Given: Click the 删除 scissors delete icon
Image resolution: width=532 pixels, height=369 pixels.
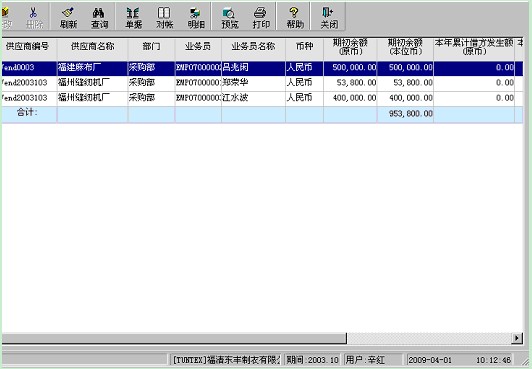Looking at the screenshot, I should [x=34, y=17].
